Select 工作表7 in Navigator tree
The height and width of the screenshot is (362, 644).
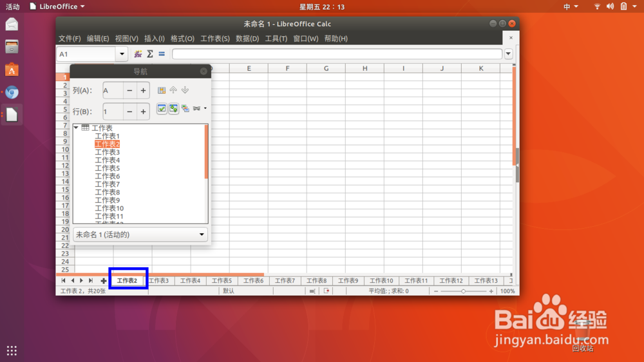pos(107,184)
